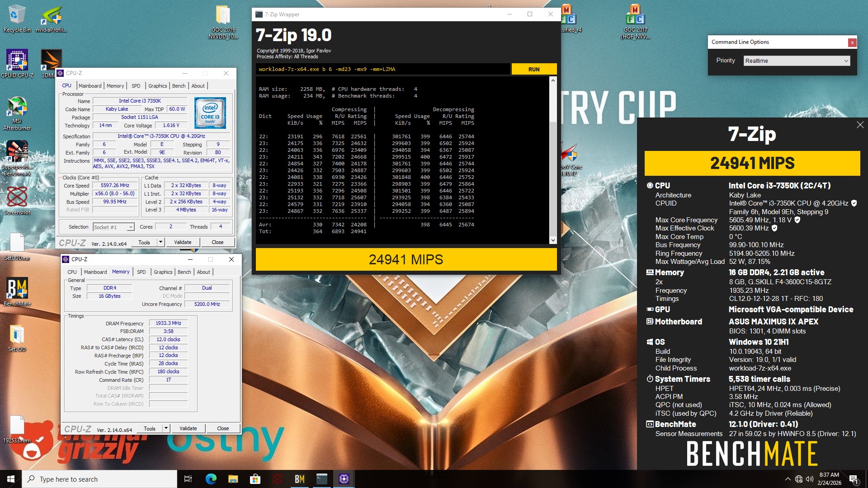Screen dimensions: 868x488
Task: Open SPD tab in upper CPU-Z
Action: [136, 86]
